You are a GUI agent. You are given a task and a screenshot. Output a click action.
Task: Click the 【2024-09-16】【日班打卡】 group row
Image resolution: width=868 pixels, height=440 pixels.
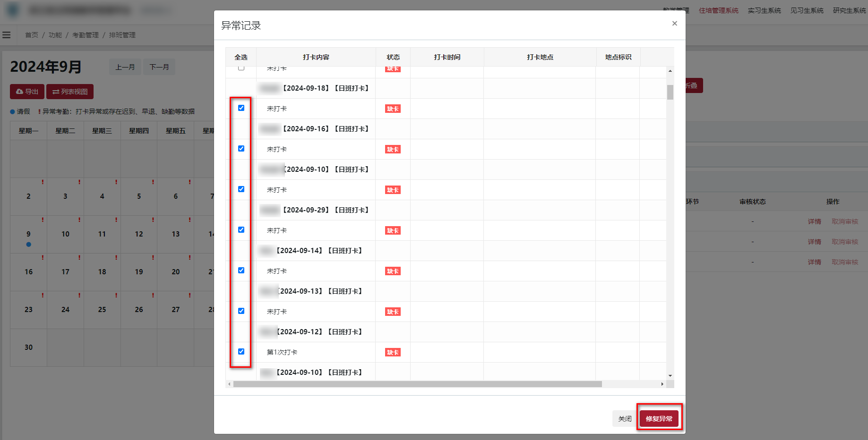[x=446, y=129]
